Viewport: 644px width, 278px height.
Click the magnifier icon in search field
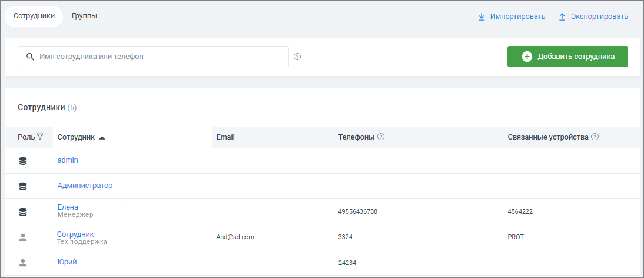[30, 57]
